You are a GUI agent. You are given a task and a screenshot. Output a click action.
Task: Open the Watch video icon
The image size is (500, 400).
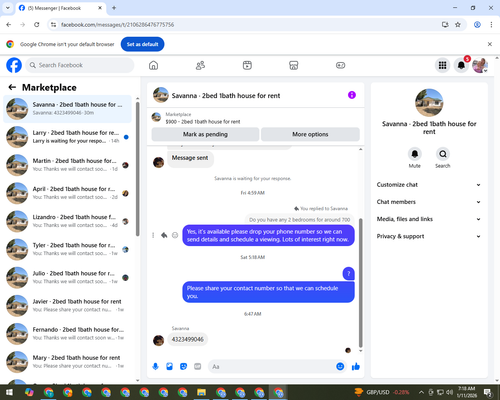(x=247, y=65)
